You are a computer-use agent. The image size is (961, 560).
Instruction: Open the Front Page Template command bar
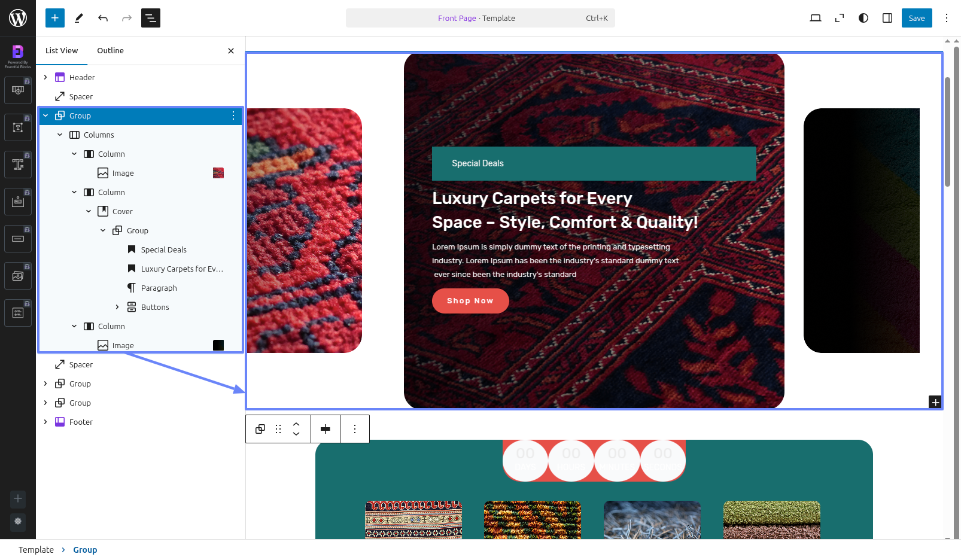pyautogui.click(x=480, y=18)
